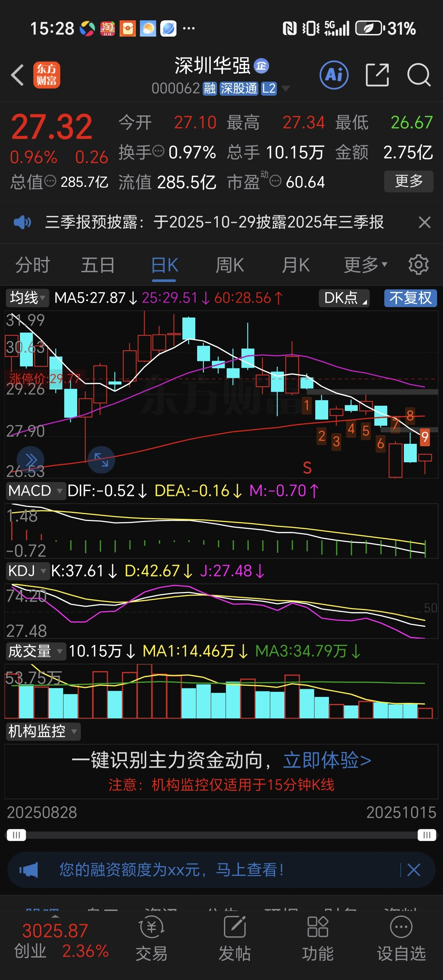Toggle the 不复权 adjustment button

410,298
